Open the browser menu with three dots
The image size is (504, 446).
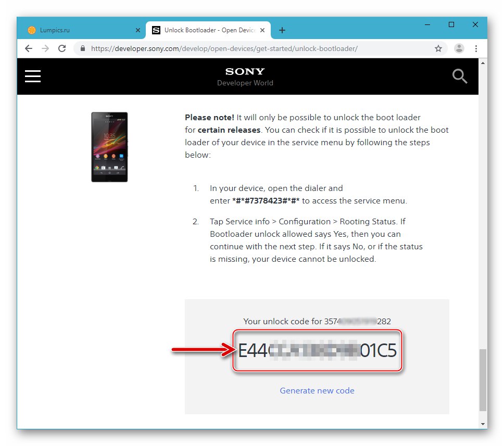(476, 48)
